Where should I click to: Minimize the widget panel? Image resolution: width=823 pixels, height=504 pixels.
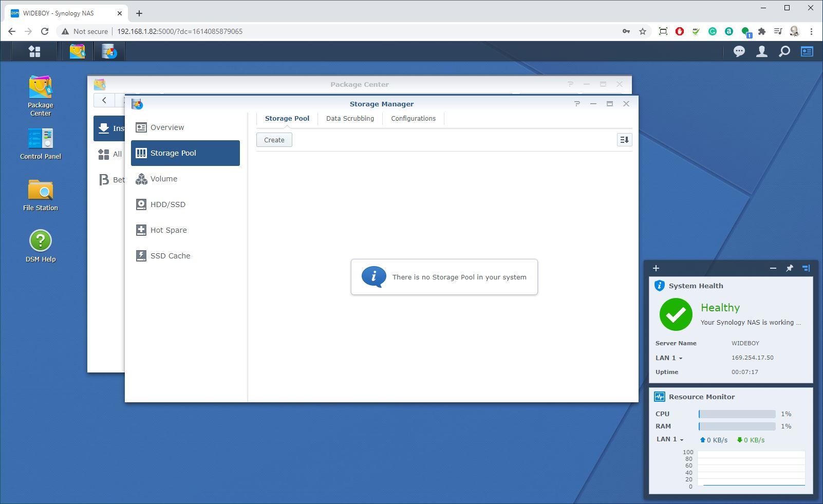pyautogui.click(x=773, y=268)
